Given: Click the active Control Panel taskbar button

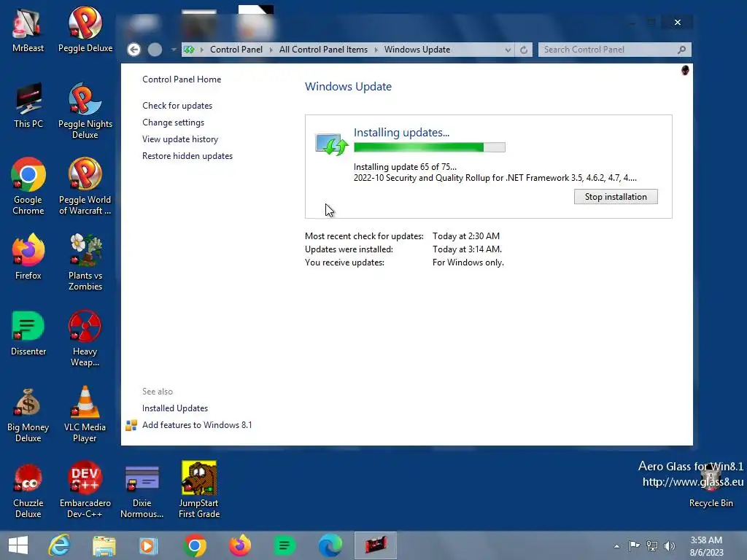Looking at the screenshot, I should 376,545.
